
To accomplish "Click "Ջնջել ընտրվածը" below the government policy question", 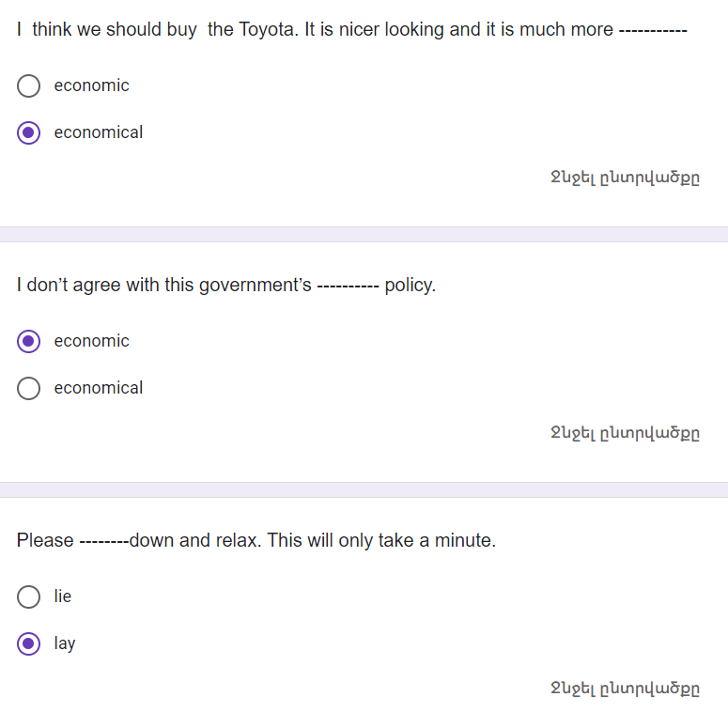I will click(x=625, y=433).
